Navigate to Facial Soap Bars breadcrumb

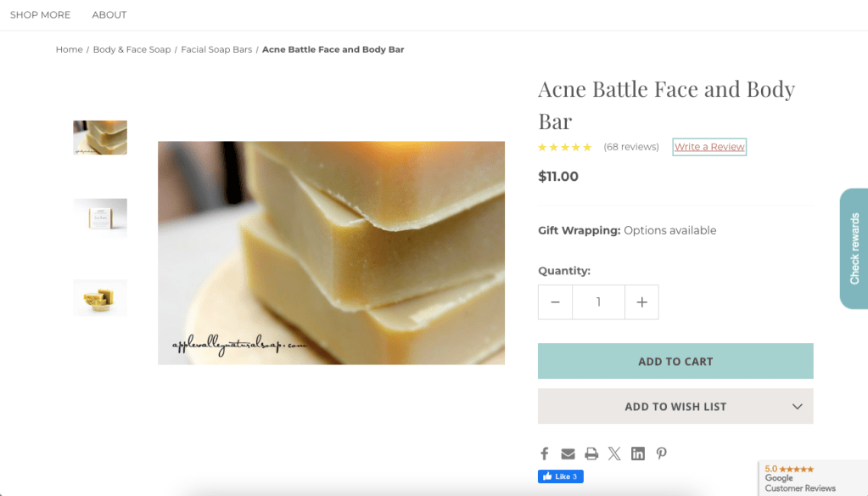click(216, 49)
